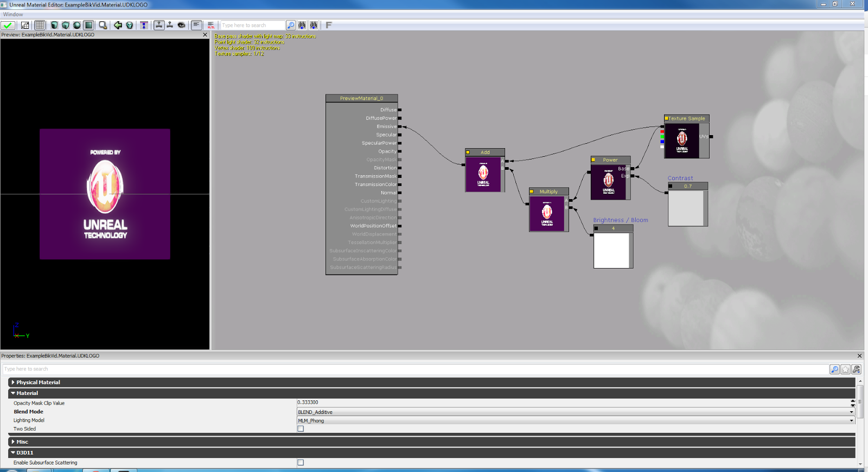Apply material changes with the green checkmark
Image resolution: width=868 pixels, height=472 pixels.
click(8, 25)
